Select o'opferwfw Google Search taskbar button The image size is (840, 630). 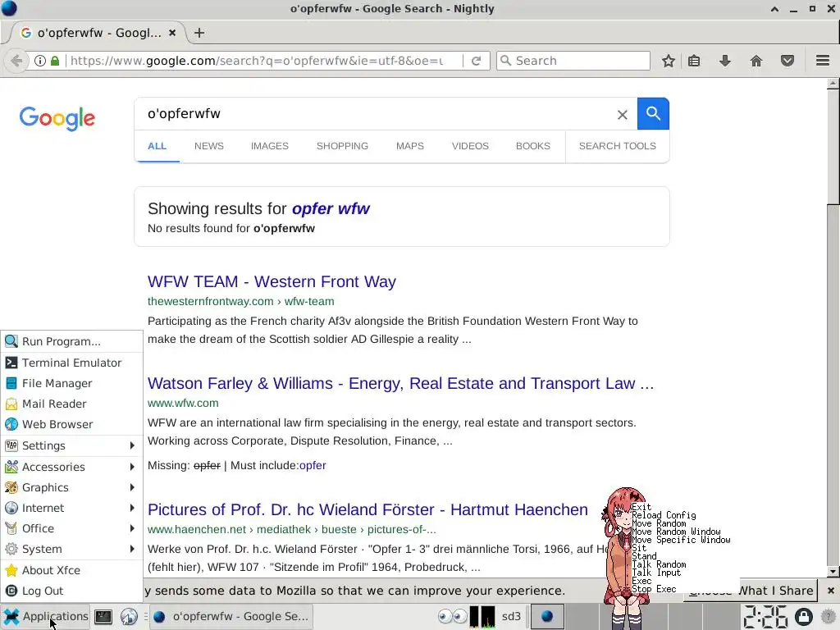pyautogui.click(x=231, y=617)
